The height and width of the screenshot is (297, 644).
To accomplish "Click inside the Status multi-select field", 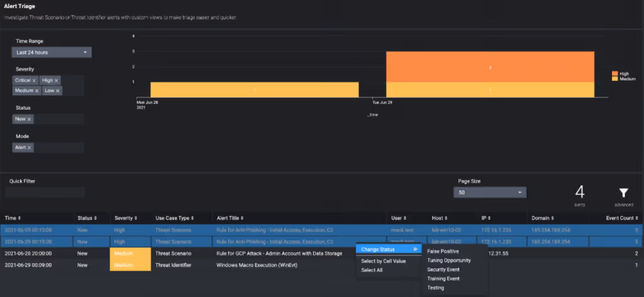I will pyautogui.click(x=48, y=119).
